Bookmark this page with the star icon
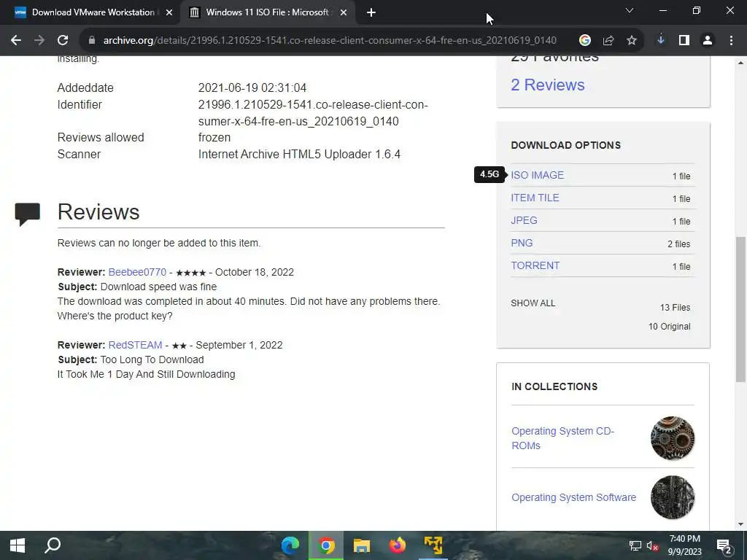Image resolution: width=747 pixels, height=560 pixels. pos(632,41)
